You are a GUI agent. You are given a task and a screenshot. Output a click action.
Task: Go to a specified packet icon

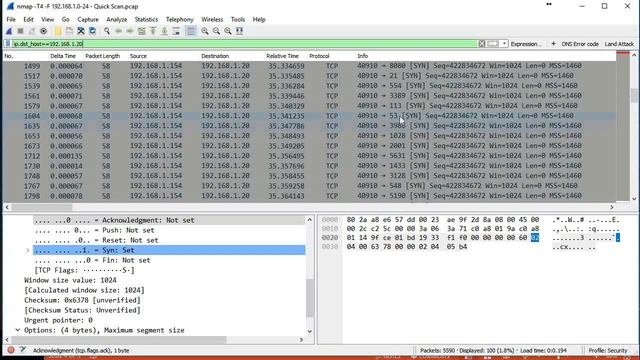coord(142,31)
